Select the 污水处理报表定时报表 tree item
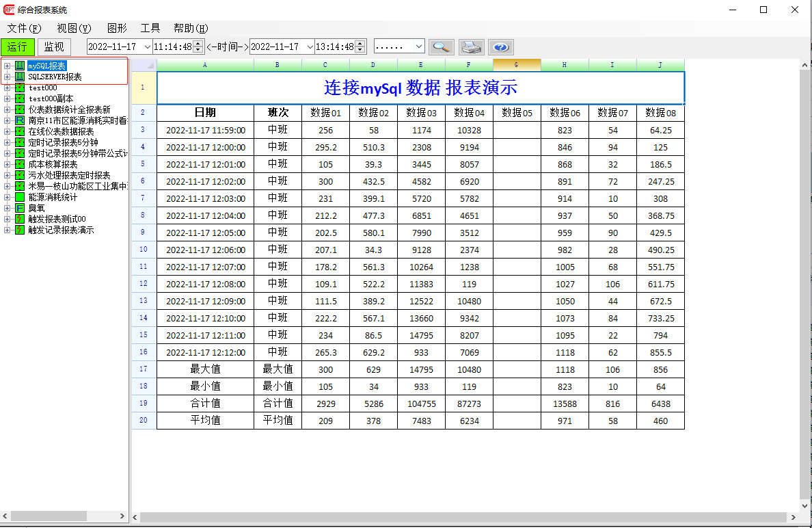Viewport: 812px width, 528px height. point(69,175)
